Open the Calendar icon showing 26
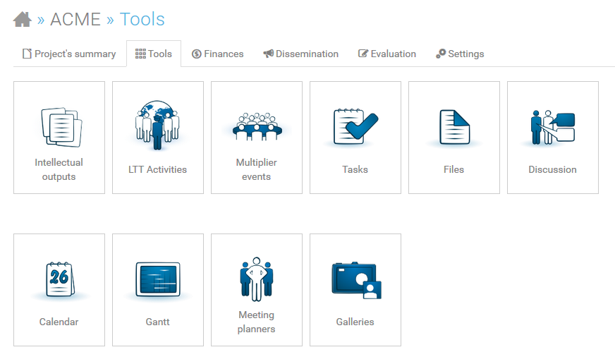 tap(59, 279)
